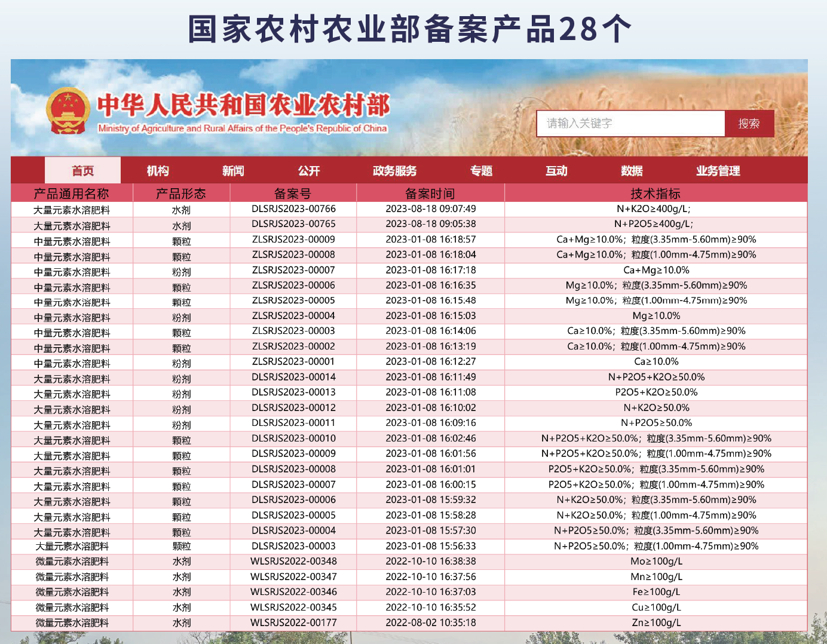Open the 专题 menu item
The image size is (827, 644).
click(481, 171)
